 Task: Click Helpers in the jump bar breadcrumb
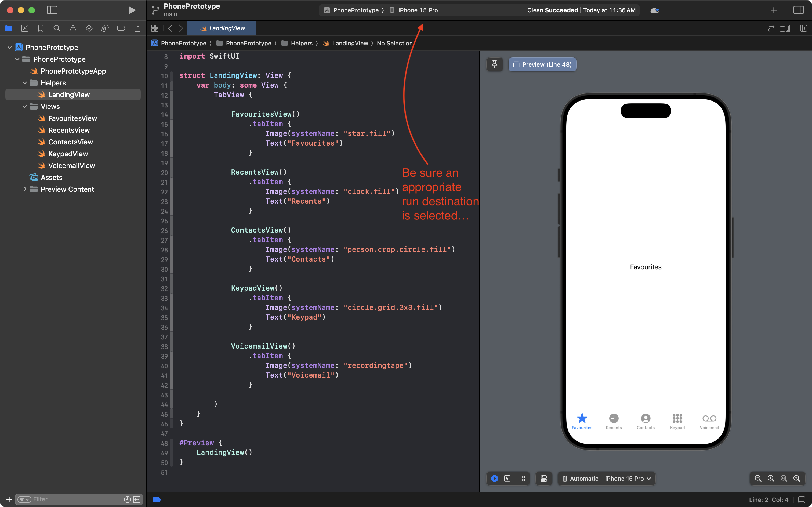pos(302,43)
